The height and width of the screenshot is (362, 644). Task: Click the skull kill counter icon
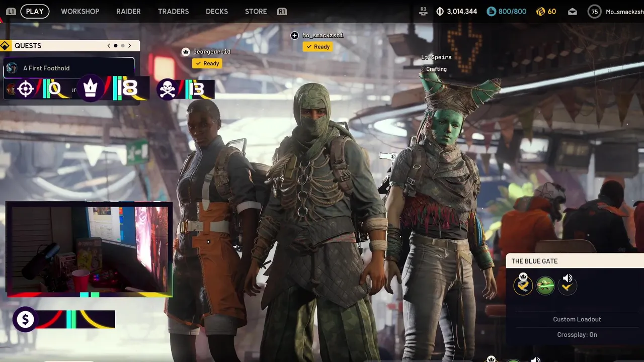[x=168, y=89]
